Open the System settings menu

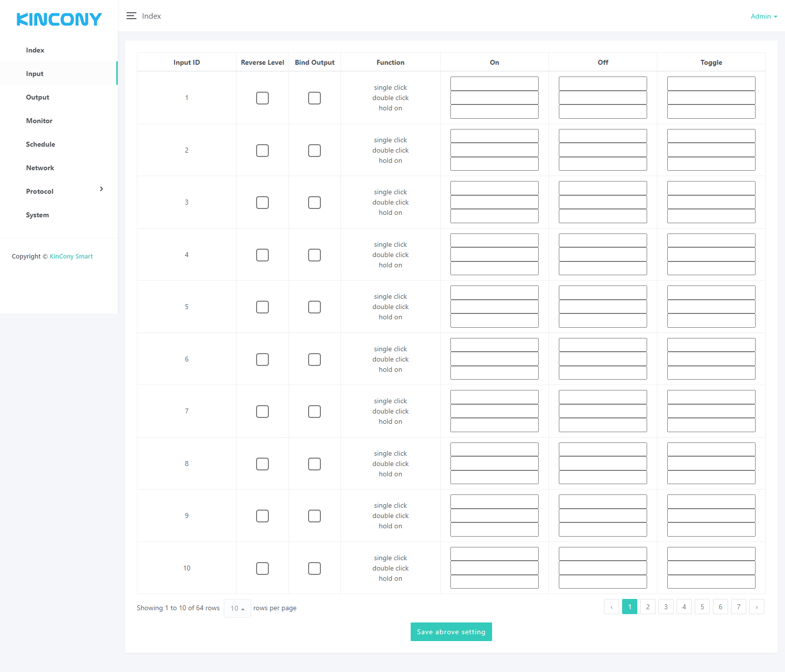point(37,215)
